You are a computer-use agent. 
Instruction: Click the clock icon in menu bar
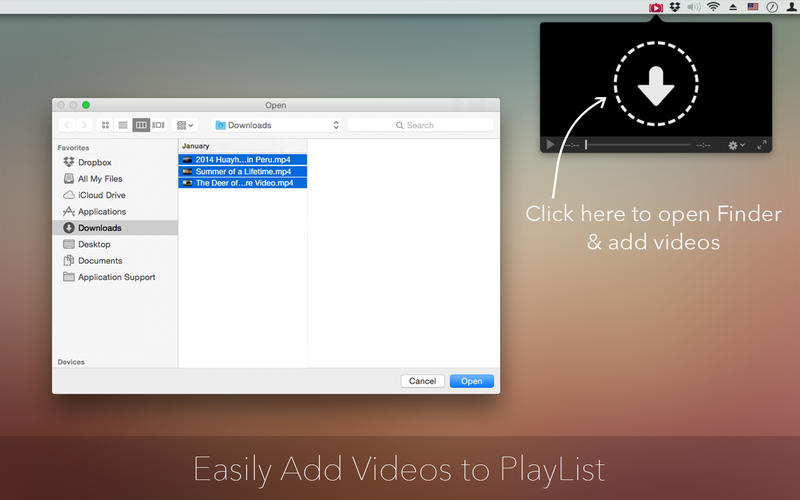[x=772, y=7]
